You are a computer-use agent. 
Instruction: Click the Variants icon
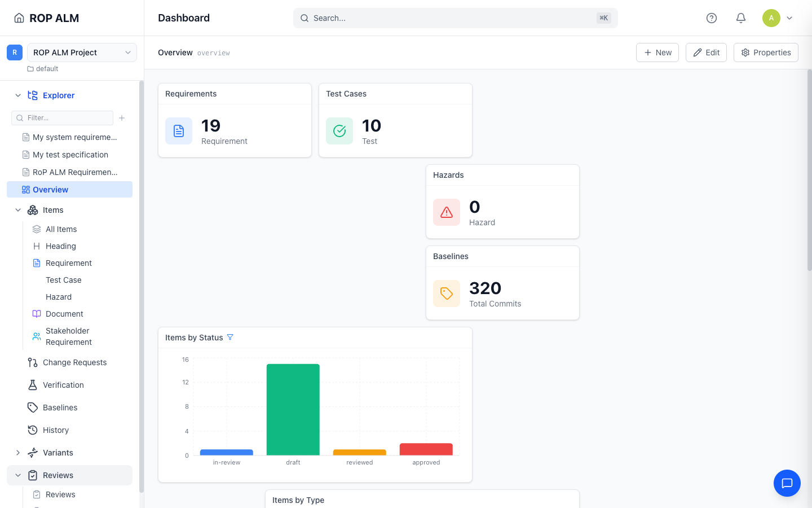coord(33,453)
